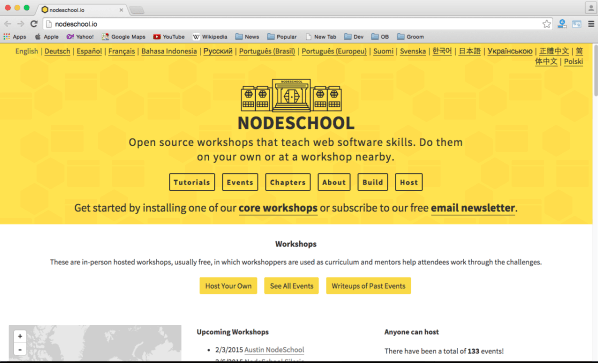Open the OB bookmarks folder
Image resolution: width=598 pixels, height=363 pixels.
coord(380,37)
